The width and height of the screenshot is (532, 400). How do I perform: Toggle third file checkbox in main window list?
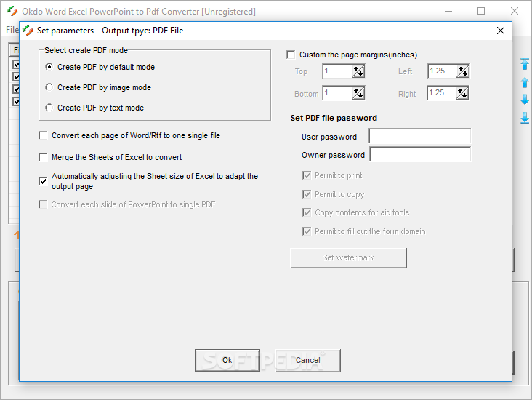pos(16,89)
